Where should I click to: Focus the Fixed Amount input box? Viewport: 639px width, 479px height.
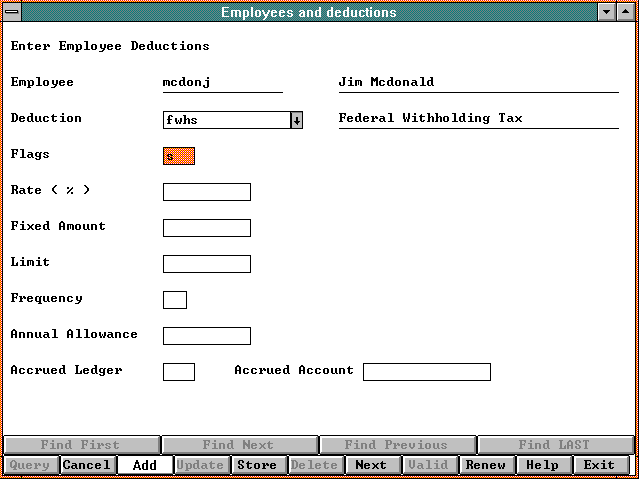[206, 228]
